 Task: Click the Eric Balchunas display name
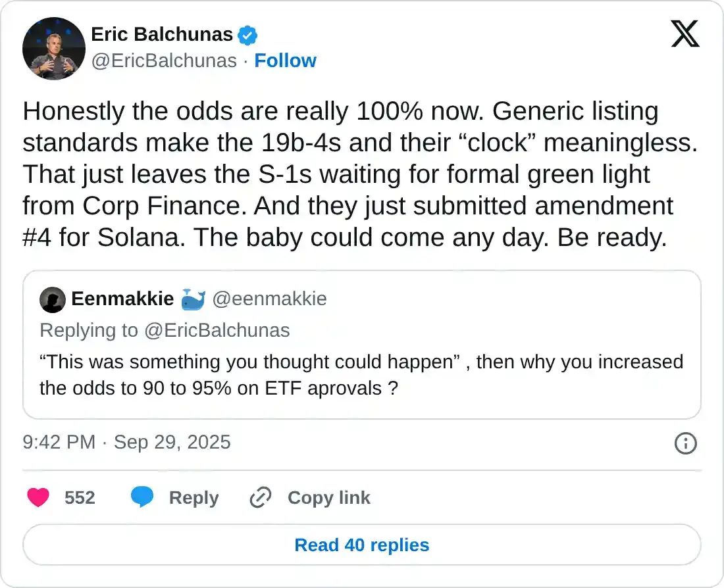(x=162, y=34)
